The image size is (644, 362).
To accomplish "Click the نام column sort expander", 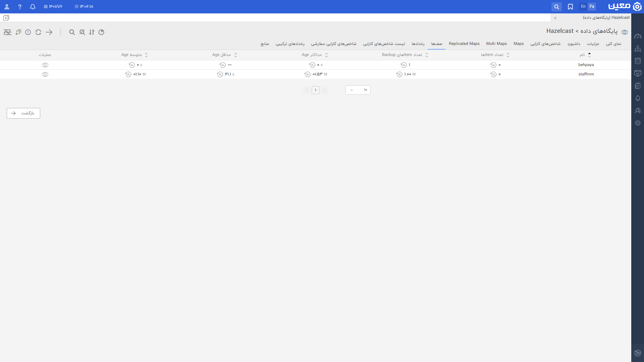I will 589,54.
